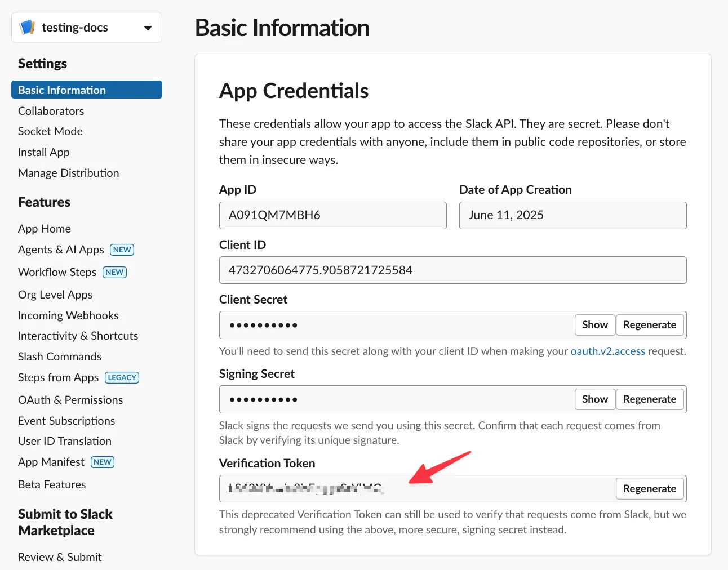
Task: Show the Client Secret value
Action: (x=594, y=325)
